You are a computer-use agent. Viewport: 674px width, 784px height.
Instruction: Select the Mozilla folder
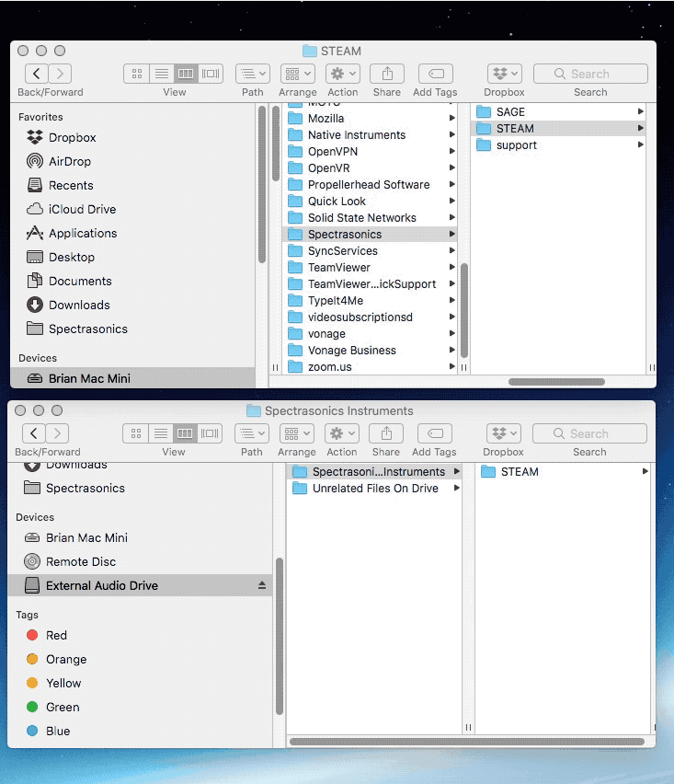click(371, 119)
